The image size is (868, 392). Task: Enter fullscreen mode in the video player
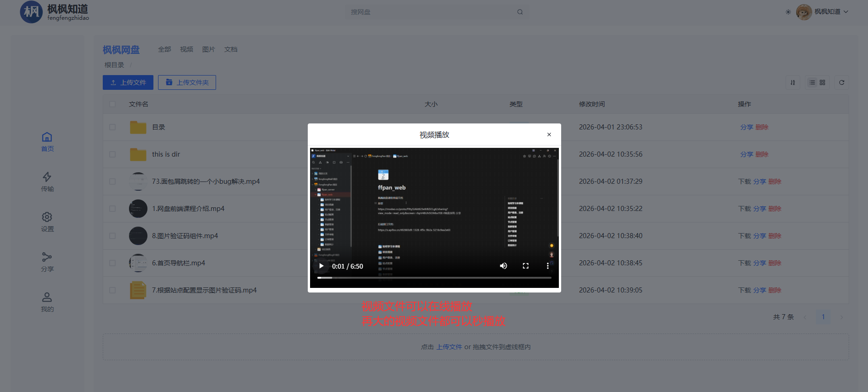pyautogui.click(x=526, y=266)
